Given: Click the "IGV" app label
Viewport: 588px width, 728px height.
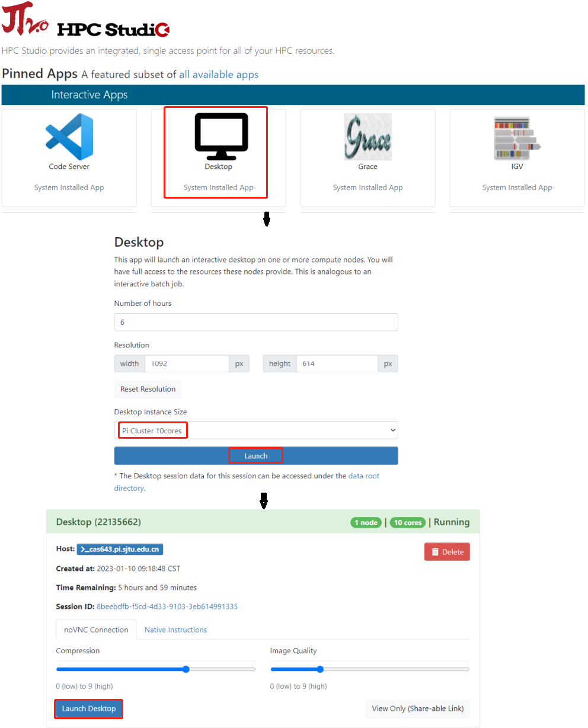Looking at the screenshot, I should point(517,167).
